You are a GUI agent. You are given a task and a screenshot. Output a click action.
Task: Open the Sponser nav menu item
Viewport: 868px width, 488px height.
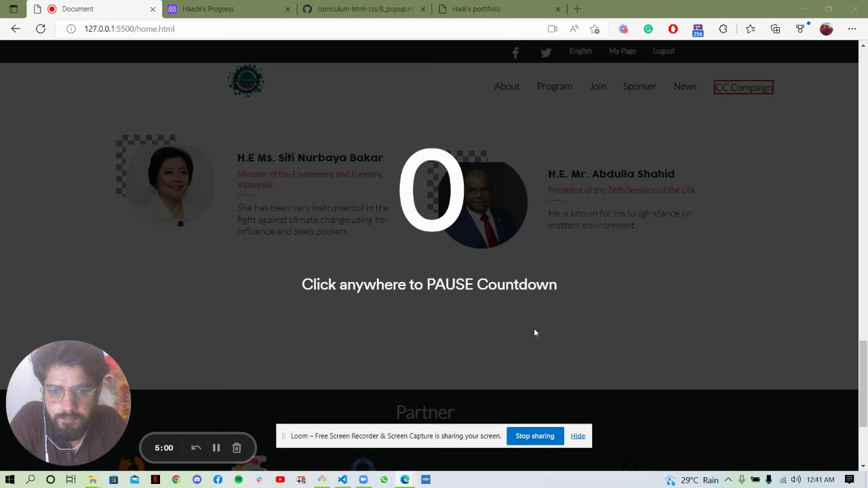point(639,86)
